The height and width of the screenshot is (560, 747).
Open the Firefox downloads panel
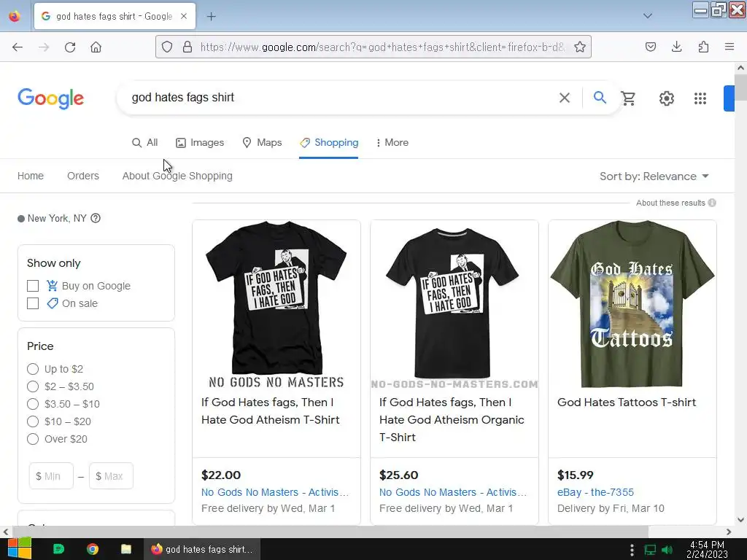tap(676, 47)
